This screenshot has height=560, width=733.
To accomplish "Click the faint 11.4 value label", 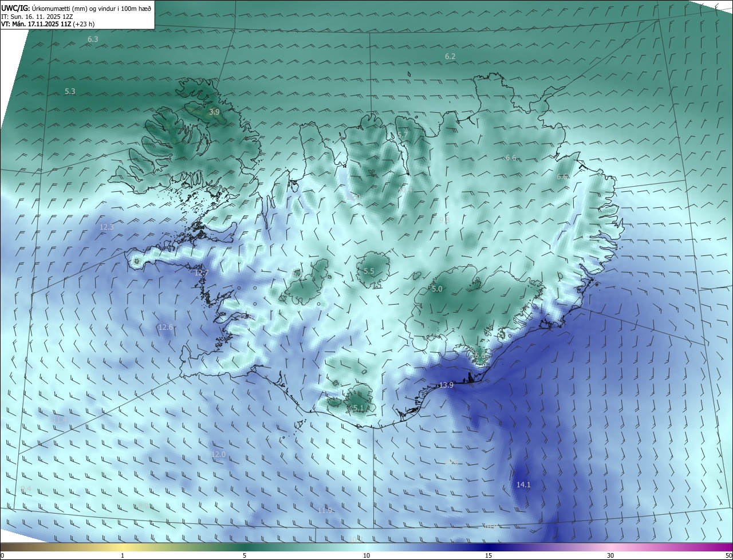I will click(x=60, y=420).
